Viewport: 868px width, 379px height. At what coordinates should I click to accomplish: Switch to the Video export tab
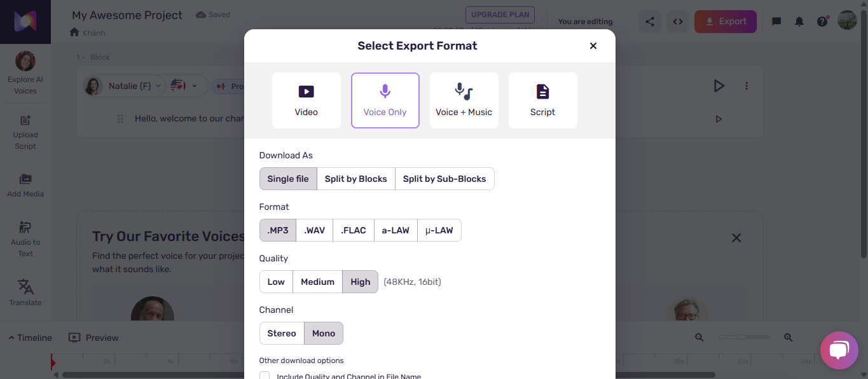pos(307,100)
